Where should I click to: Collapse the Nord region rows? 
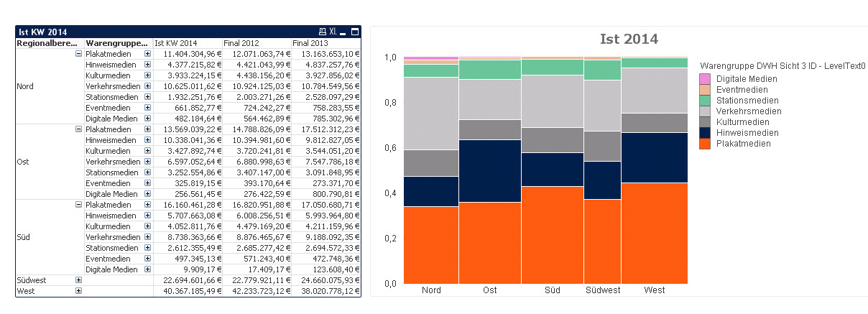[x=78, y=54]
